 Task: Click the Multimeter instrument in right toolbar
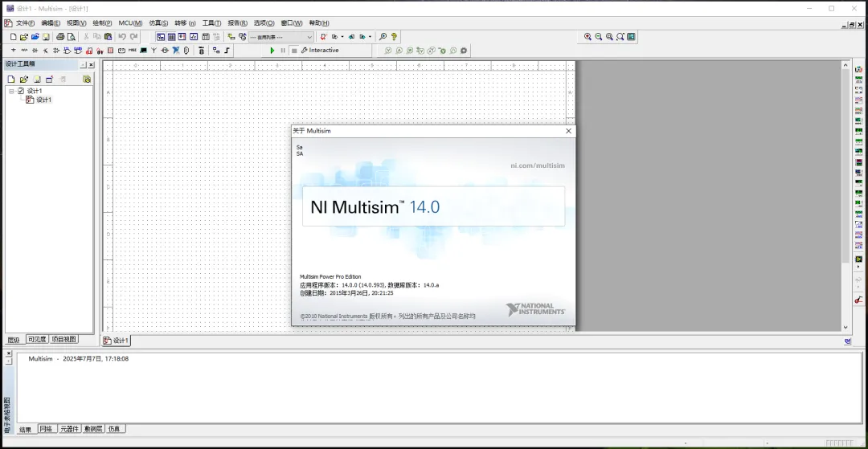[858, 70]
